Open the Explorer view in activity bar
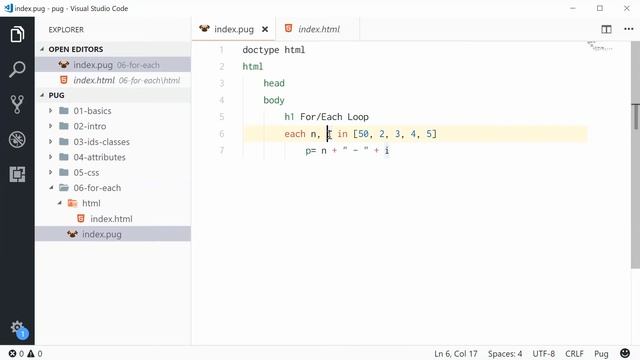Image resolution: width=640 pixels, height=360 pixels. [x=17, y=34]
